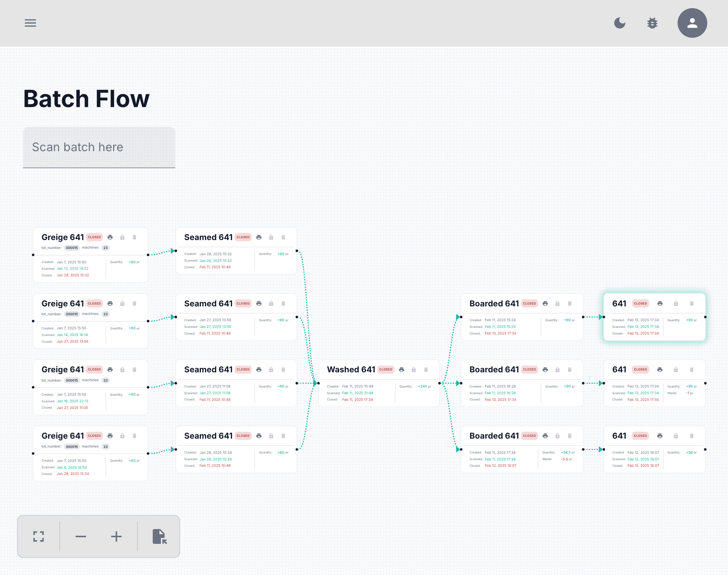This screenshot has width=728, height=575.
Task: Delete the Seamed 641 created Jan 27 11:08
Action: coord(283,370)
